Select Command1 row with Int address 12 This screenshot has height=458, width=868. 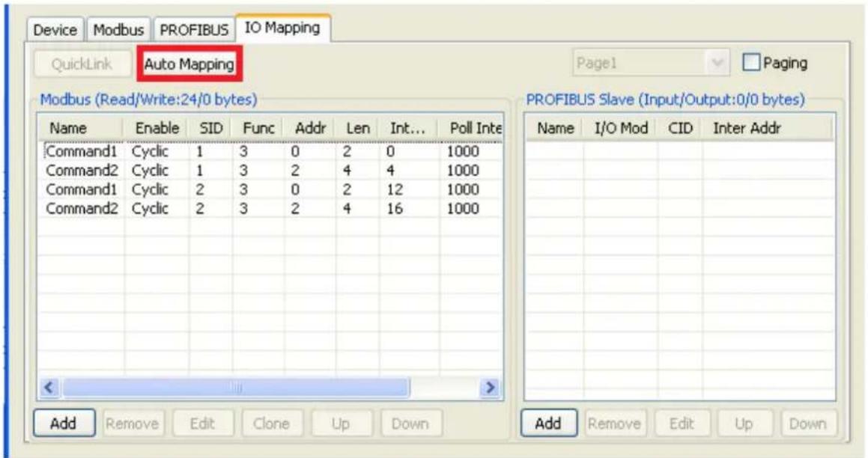[x=270, y=189]
